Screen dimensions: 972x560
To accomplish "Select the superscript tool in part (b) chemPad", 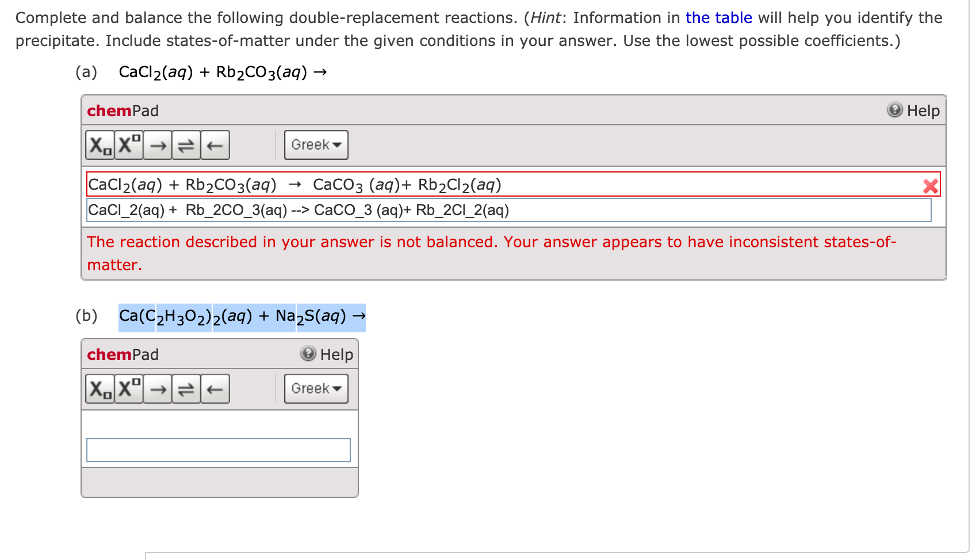I will click(129, 389).
